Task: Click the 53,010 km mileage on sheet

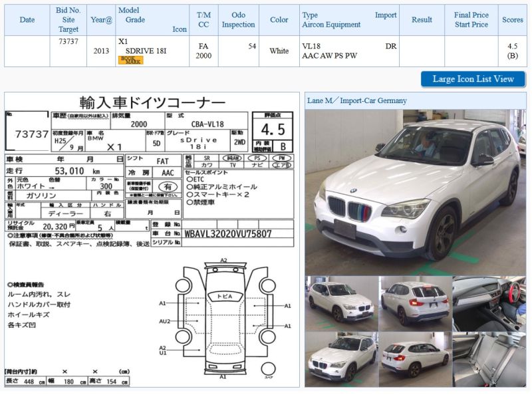Action: [x=77, y=171]
